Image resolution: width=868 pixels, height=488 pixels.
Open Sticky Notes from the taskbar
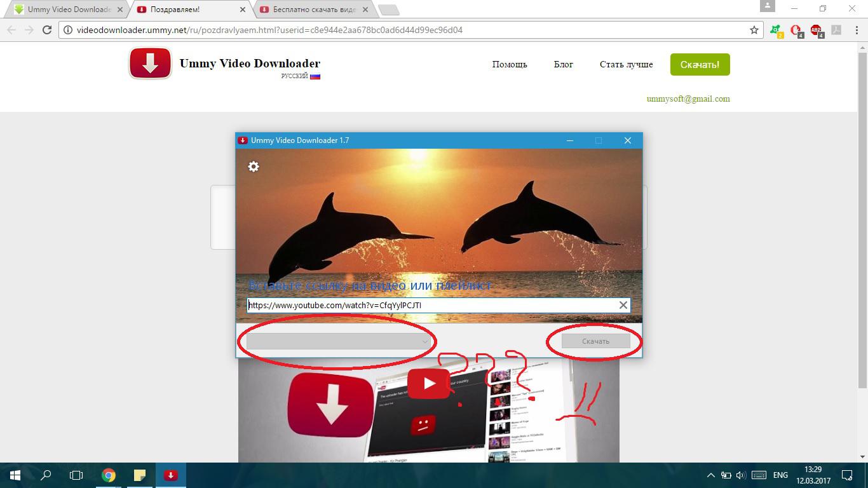click(140, 475)
